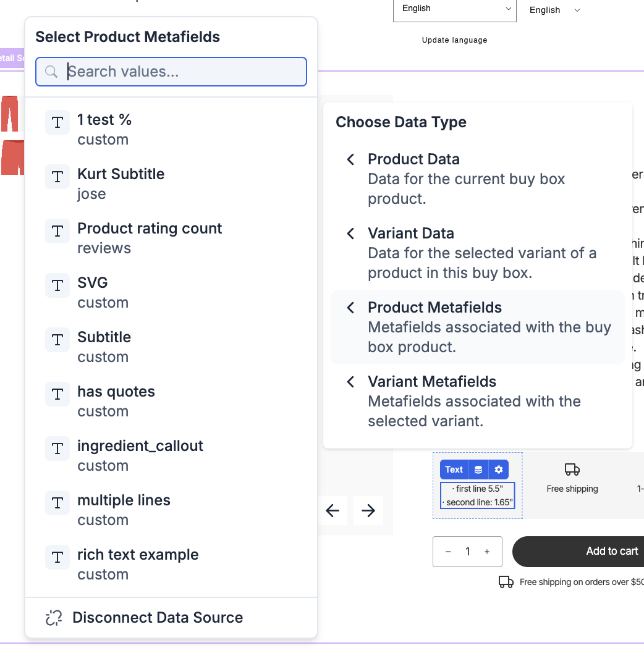644x661 pixels.
Task: Expand the Product Data chevron
Action: tap(350, 159)
